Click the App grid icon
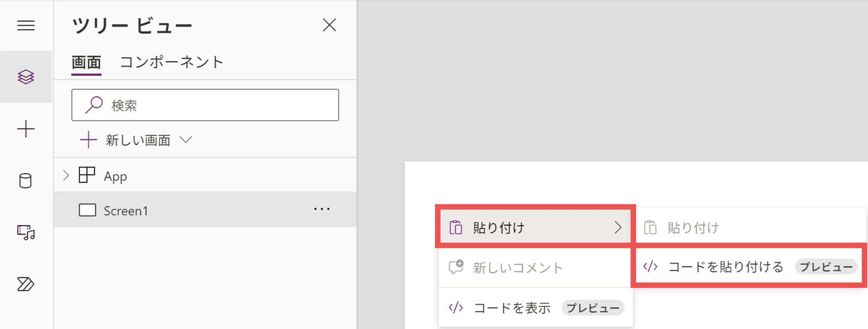This screenshot has height=329, width=868. pos(87,175)
